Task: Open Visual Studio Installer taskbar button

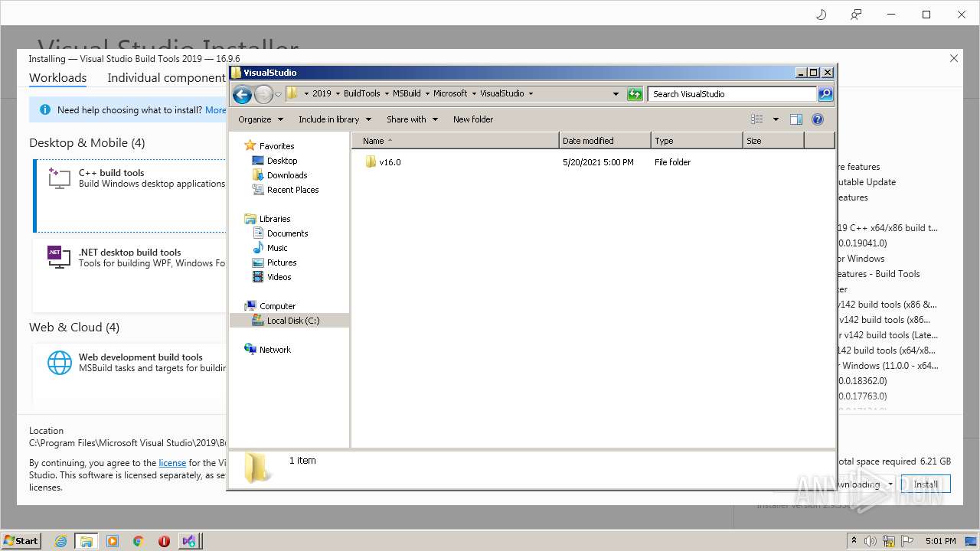Action: [x=189, y=541]
